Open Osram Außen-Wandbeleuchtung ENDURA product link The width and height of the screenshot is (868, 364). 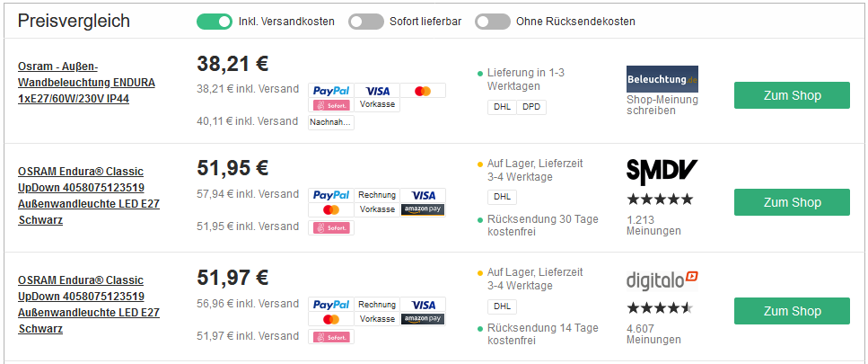pos(86,83)
